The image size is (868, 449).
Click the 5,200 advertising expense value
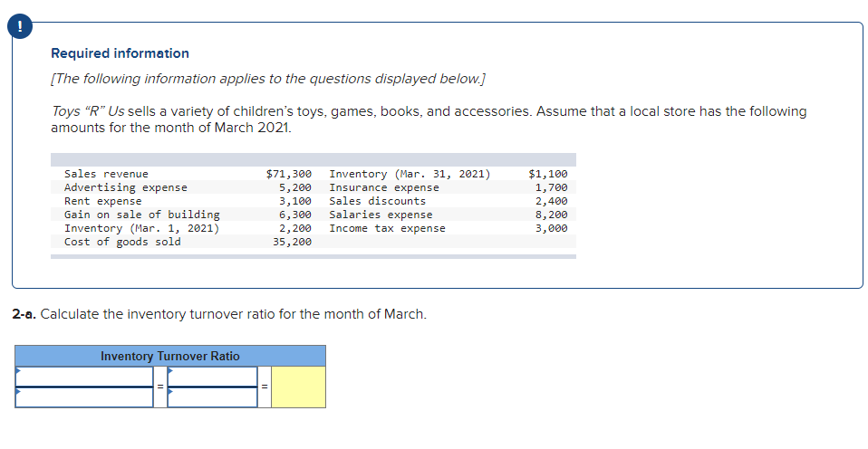click(x=295, y=187)
